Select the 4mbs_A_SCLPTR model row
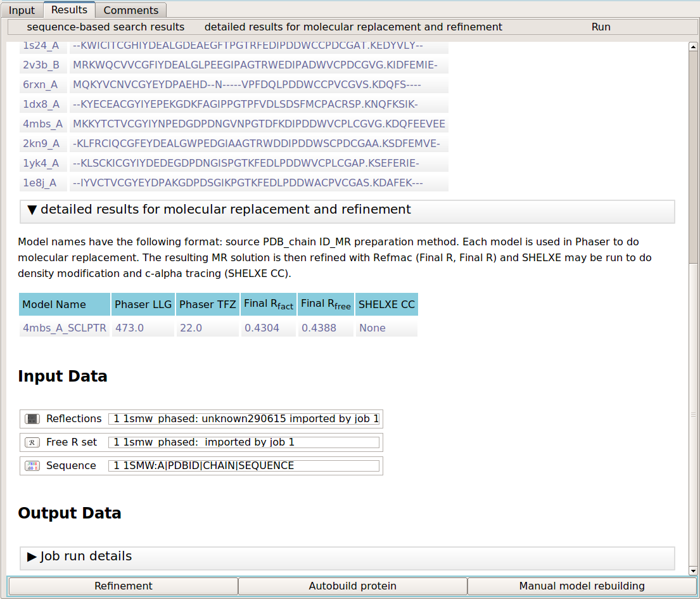Image resolution: width=700 pixels, height=599 pixels. [x=65, y=328]
